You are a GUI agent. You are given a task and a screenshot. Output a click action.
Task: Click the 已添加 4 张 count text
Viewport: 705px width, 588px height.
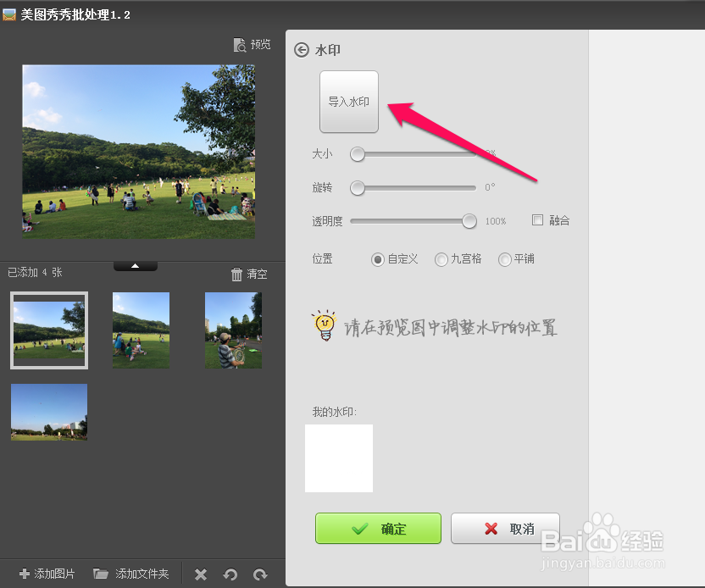(35, 272)
